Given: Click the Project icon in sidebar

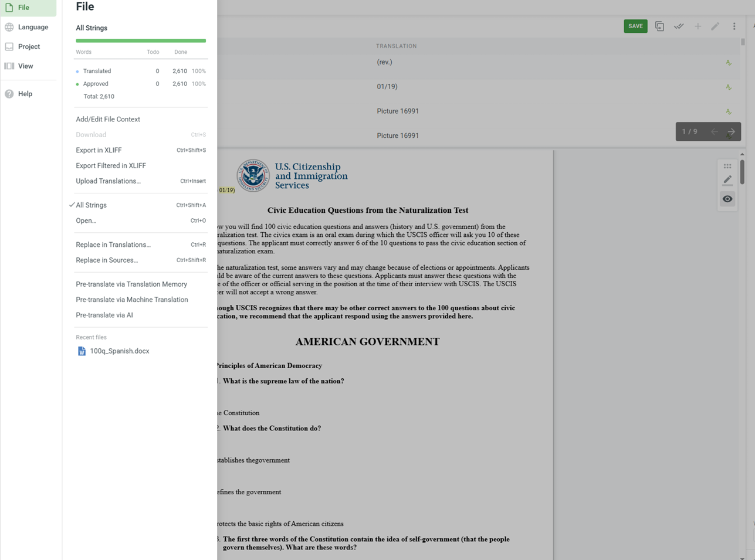Looking at the screenshot, I should pos(9,46).
